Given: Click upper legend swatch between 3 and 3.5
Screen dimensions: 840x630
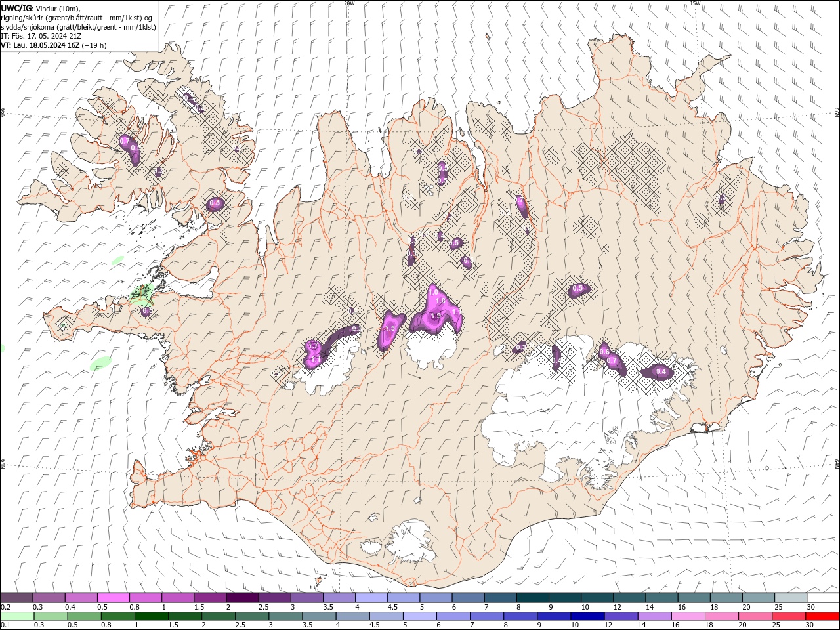Looking at the screenshot, I should (307, 597).
